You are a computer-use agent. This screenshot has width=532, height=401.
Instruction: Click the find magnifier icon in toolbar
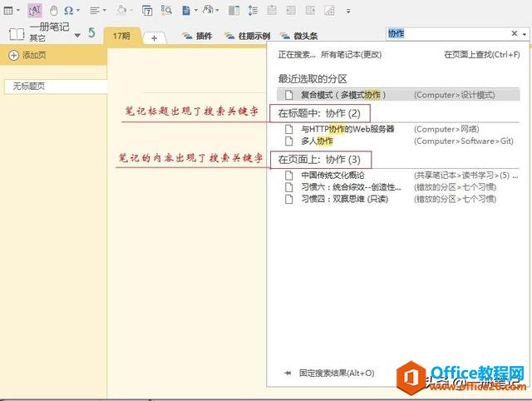click(x=166, y=11)
